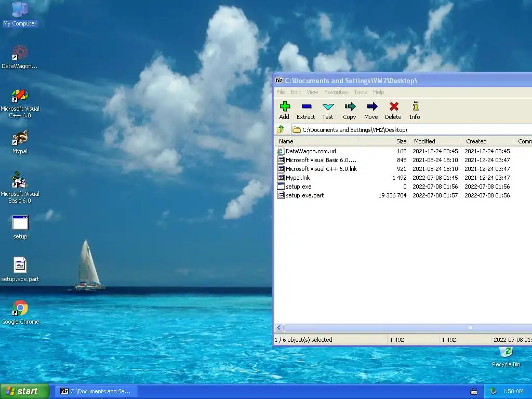Screen dimensions: 532x399
Task: Click the Extract toolbar icon
Action: (x=305, y=110)
